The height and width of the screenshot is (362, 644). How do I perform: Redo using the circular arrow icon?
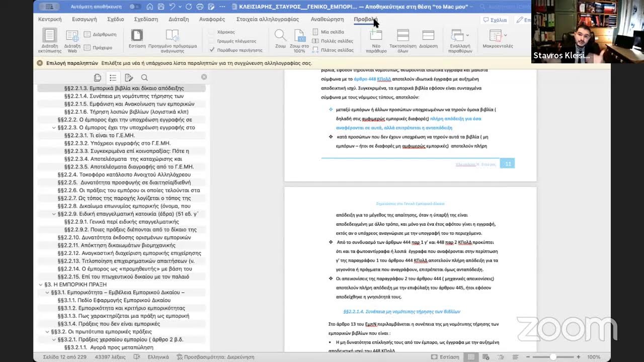[x=189, y=7]
